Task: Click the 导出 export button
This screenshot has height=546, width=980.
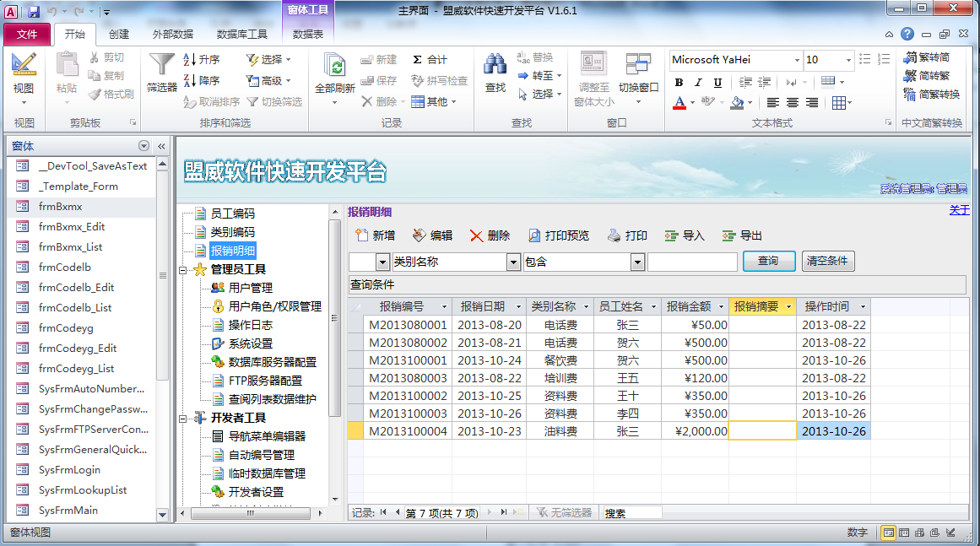Action: tap(742, 235)
